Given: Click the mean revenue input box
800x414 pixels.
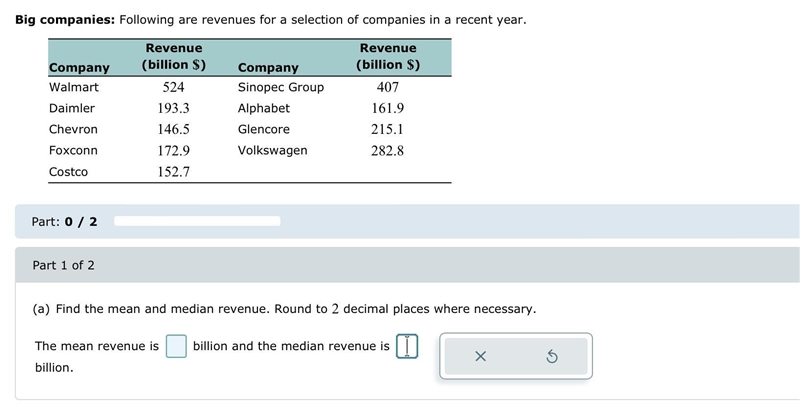Looking at the screenshot, I should [x=176, y=346].
